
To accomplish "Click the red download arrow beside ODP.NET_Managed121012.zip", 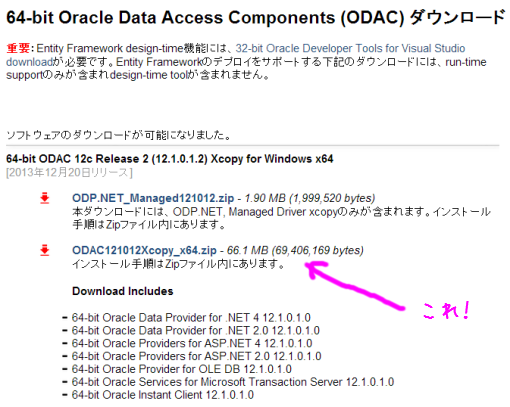I will [x=45, y=198].
